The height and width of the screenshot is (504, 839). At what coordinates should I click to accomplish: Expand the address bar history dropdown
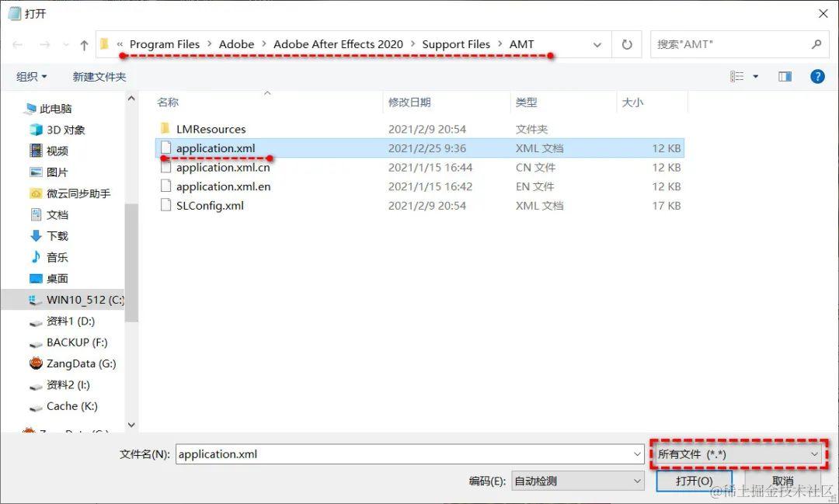[x=597, y=45]
